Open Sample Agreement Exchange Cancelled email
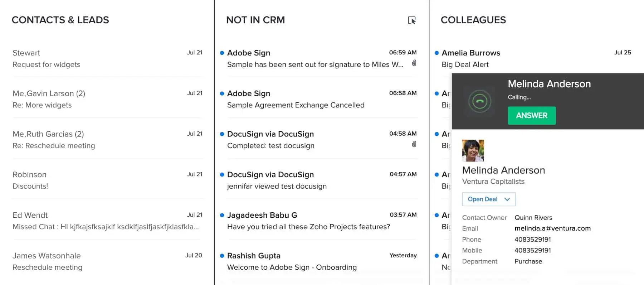This screenshot has height=285, width=644. (x=296, y=105)
